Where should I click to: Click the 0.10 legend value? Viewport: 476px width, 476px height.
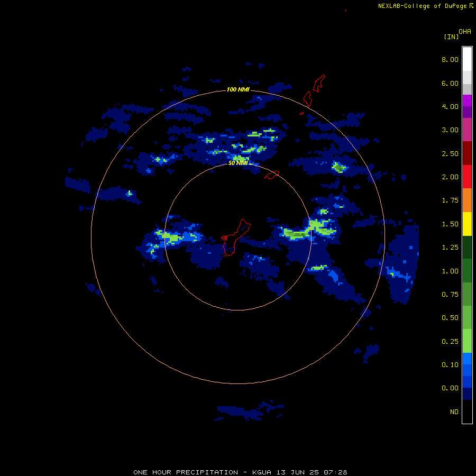450,365
